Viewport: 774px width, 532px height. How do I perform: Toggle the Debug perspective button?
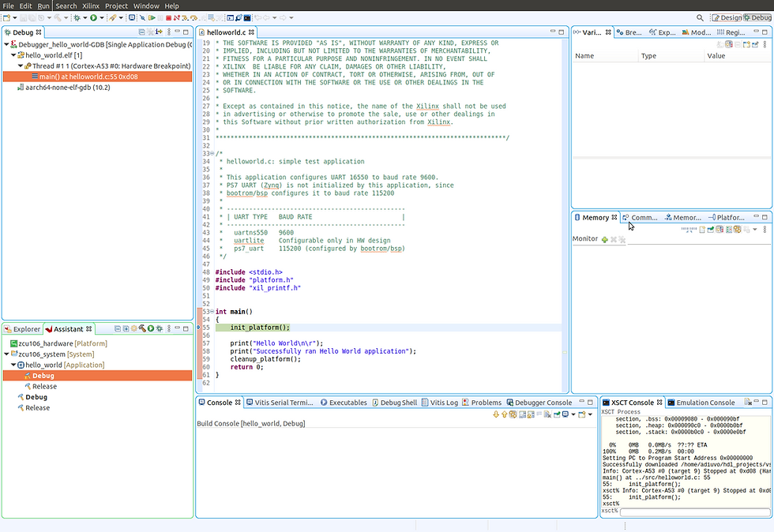[757, 18]
